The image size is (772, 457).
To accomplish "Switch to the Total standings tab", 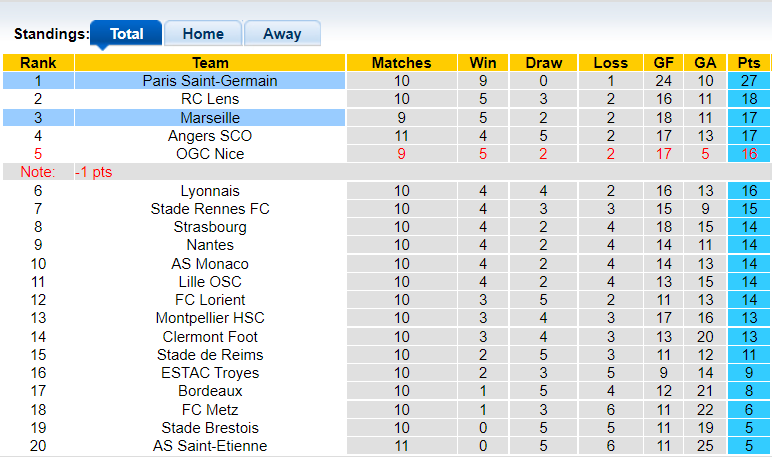I will point(126,34).
